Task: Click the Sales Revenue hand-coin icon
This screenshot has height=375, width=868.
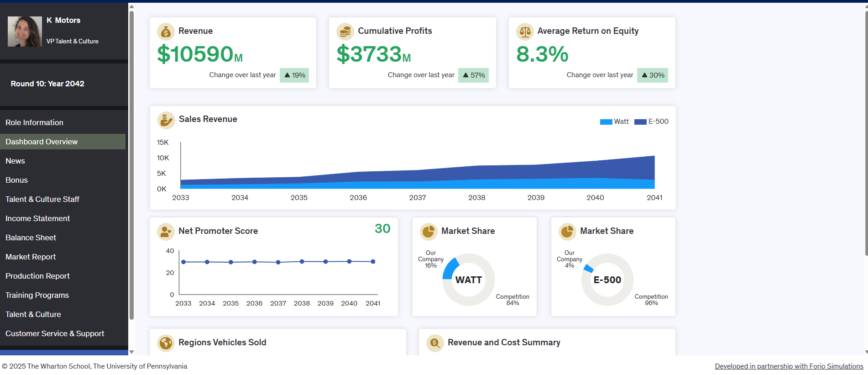Action: pos(166,120)
